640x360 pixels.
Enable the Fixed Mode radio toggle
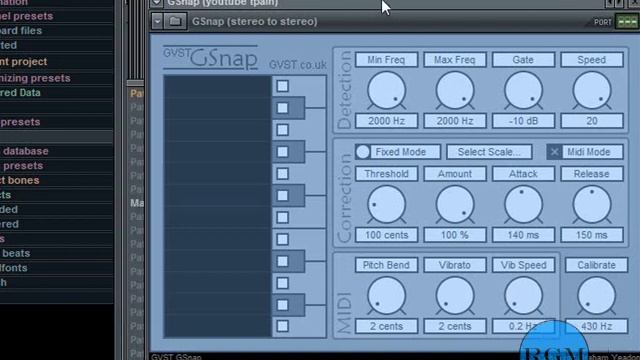363,152
